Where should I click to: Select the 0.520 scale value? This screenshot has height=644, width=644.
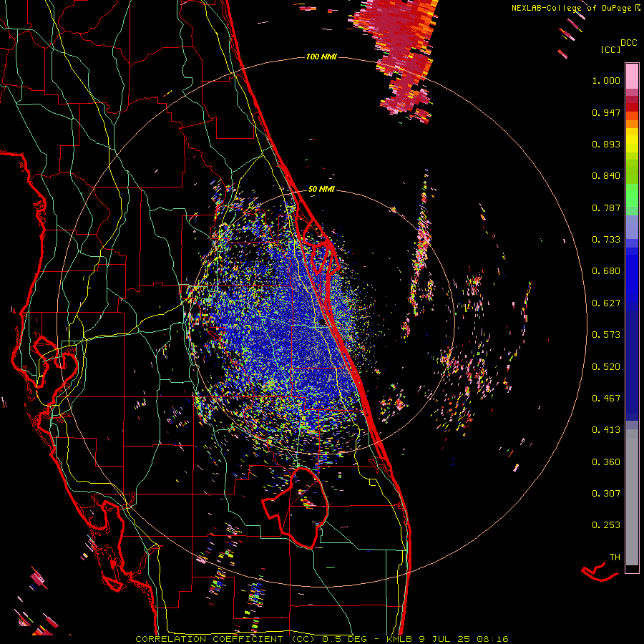606,367
